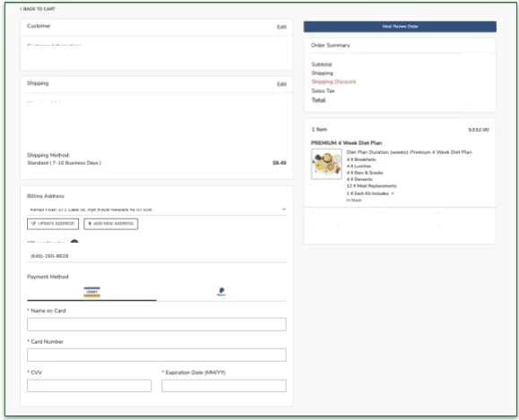This screenshot has width=519, height=420.
Task: Select the credit card payment tab
Action: click(x=91, y=292)
